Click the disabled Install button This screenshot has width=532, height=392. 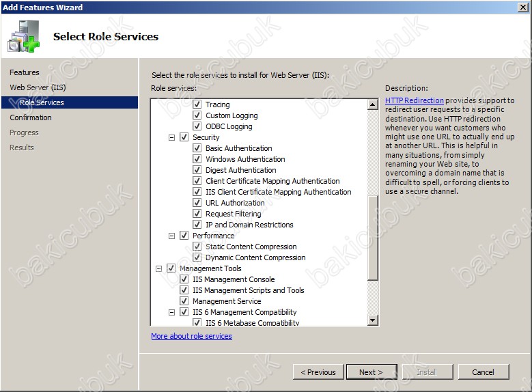pos(427,372)
